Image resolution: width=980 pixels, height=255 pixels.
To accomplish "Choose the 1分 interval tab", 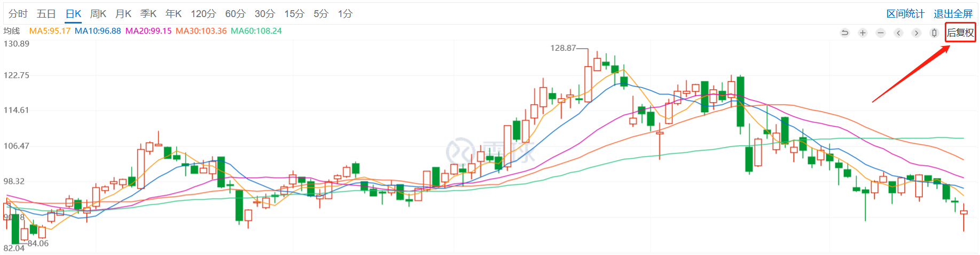I will click(x=345, y=14).
